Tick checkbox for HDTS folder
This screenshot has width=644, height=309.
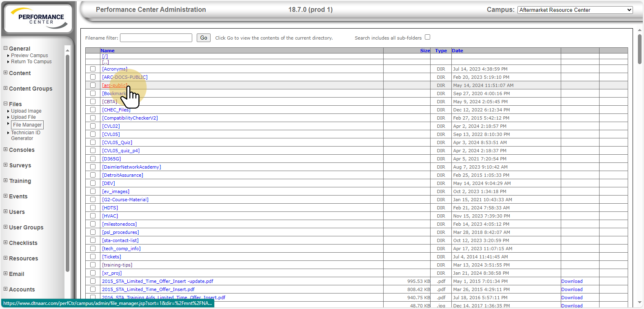[x=93, y=208]
